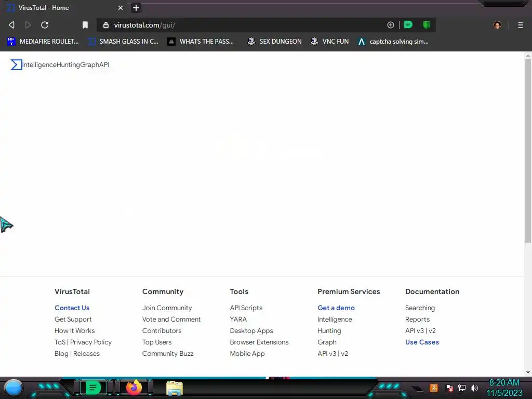The image size is (532, 399).
Task: Open the MEDIAFIRE ROULET... bookmark
Action: [43, 42]
